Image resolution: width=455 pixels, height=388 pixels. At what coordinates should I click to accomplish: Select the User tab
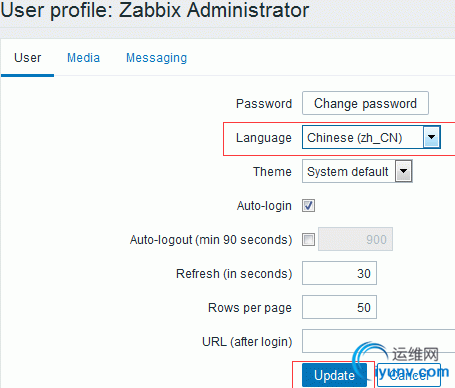coord(27,58)
